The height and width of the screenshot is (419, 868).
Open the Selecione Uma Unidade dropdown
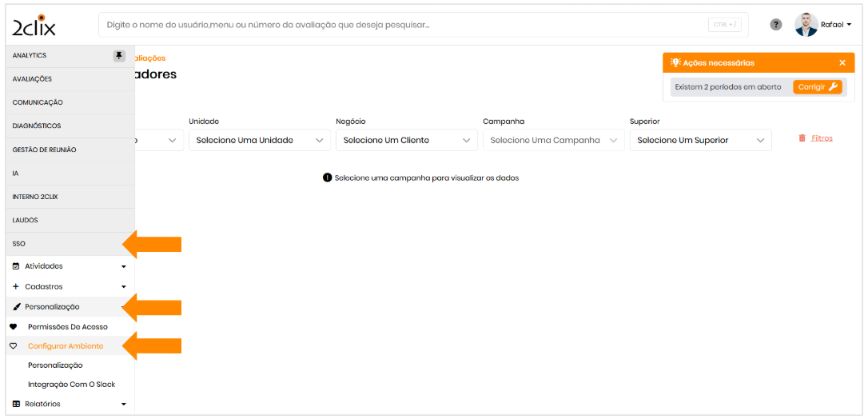(x=259, y=140)
